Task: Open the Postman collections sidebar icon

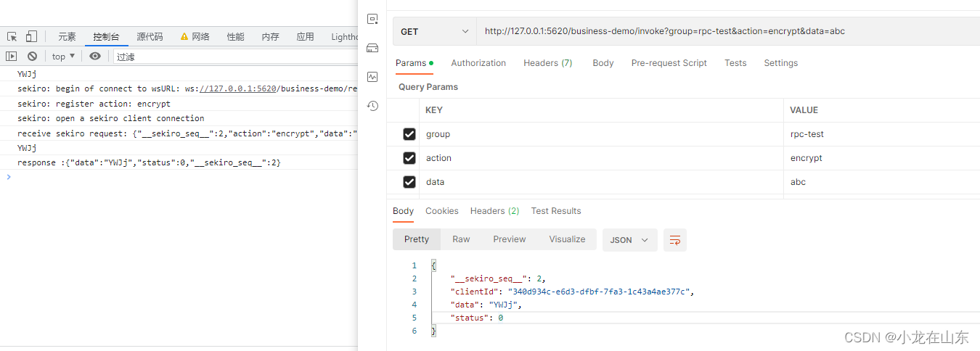Action: 372,20
